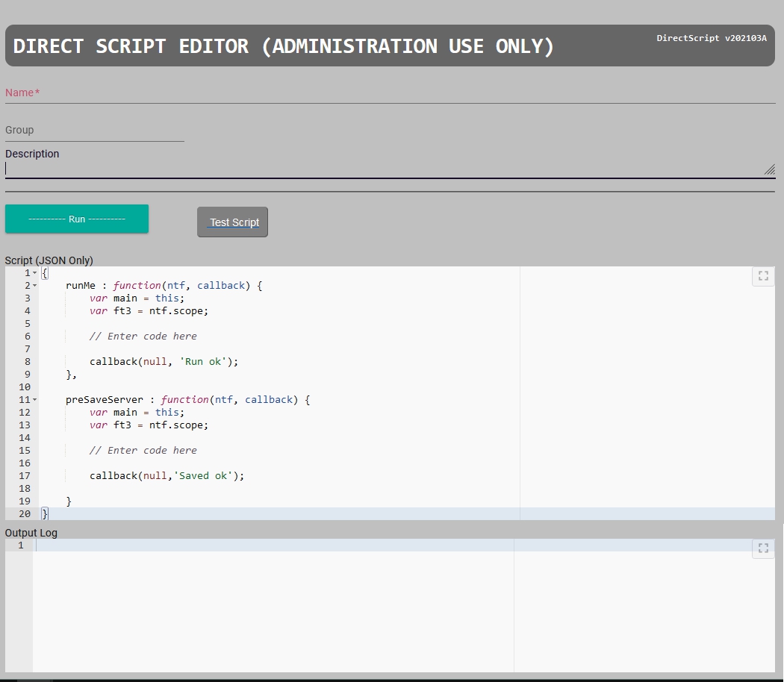Click the Description text area
This screenshot has height=682, width=784.
click(x=299, y=168)
